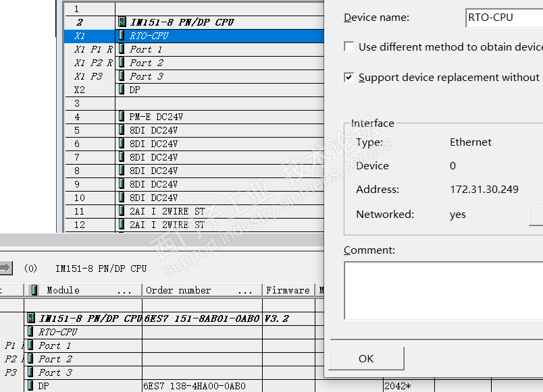543x392 pixels.
Task: Click the X2 slot cell
Action: pyautogui.click(x=90, y=90)
